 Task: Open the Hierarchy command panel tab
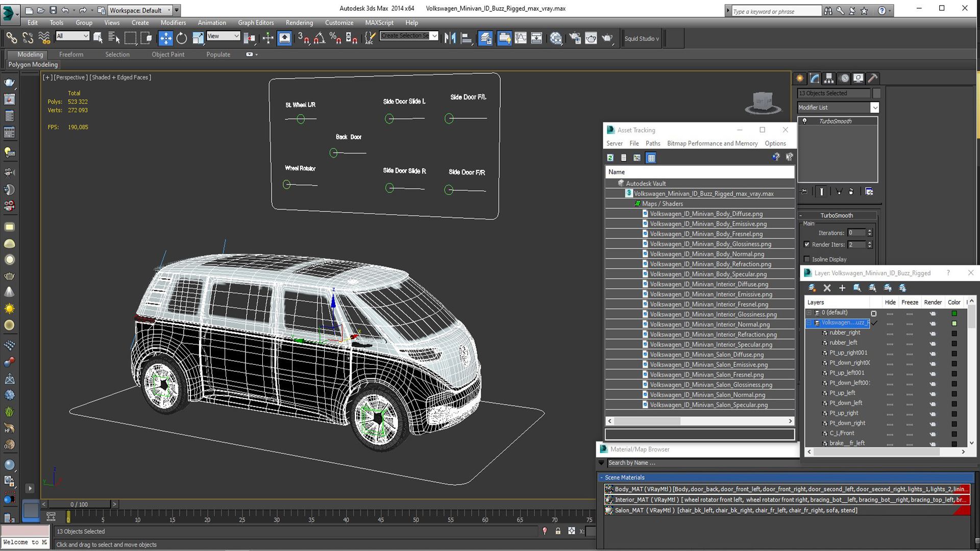pos(829,78)
